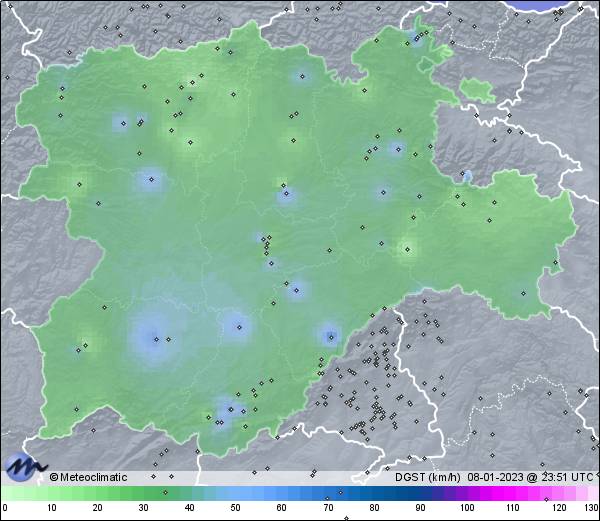600x521 pixels.
Task: Click the scale label 130
Action: (x=591, y=508)
